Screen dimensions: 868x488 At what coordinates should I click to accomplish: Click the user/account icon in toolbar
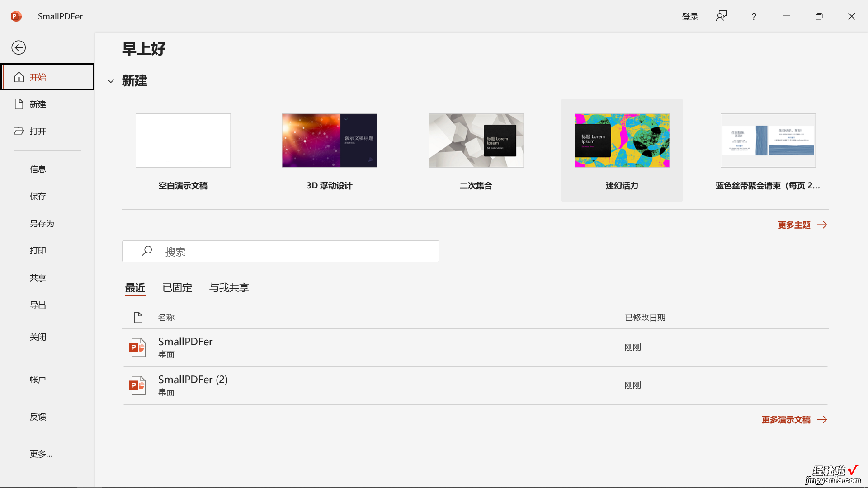722,16
